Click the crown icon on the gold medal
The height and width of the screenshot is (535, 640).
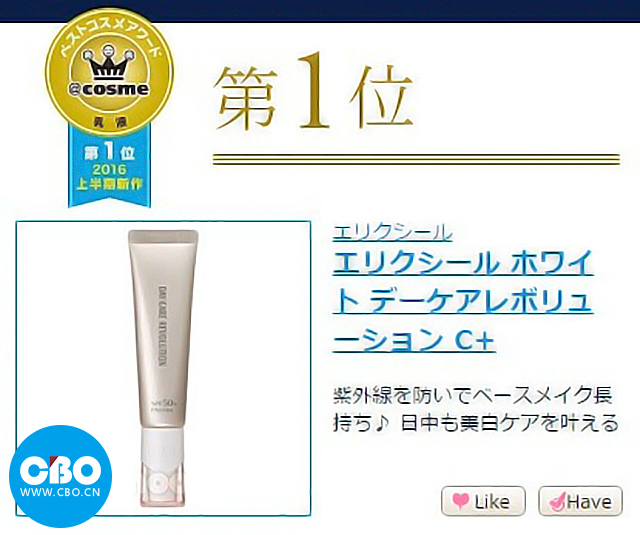(108, 62)
